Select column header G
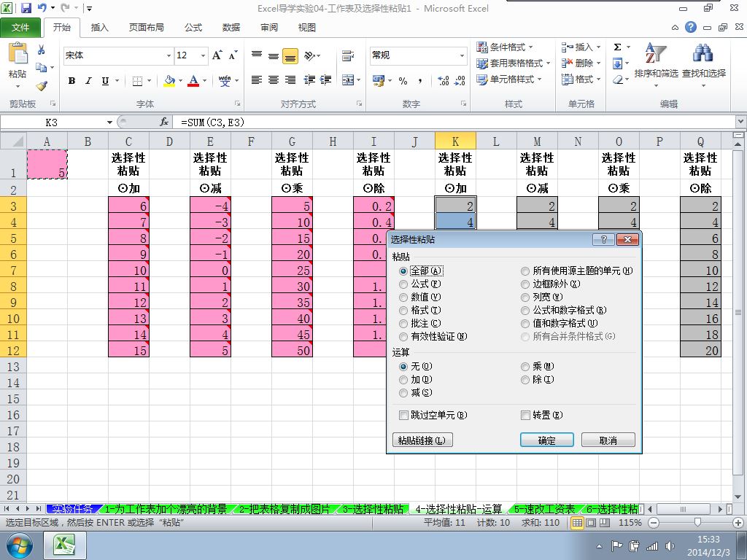 [292, 141]
